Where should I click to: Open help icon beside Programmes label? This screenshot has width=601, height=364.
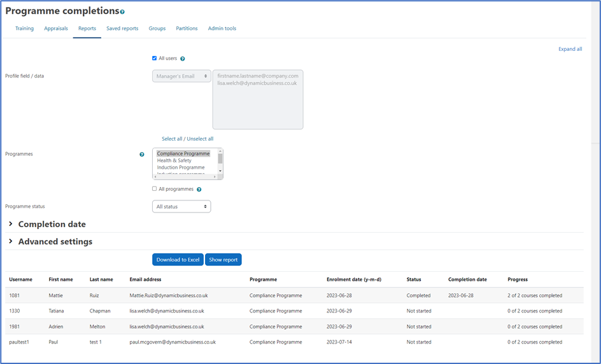point(142,155)
